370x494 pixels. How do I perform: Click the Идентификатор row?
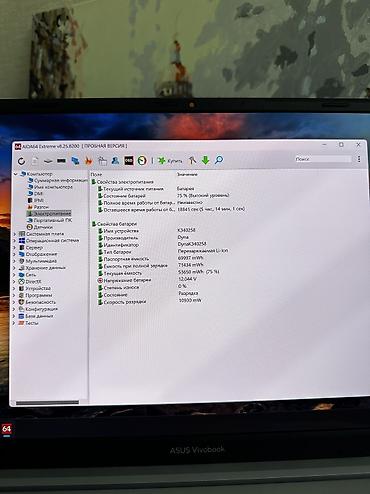tap(152, 245)
